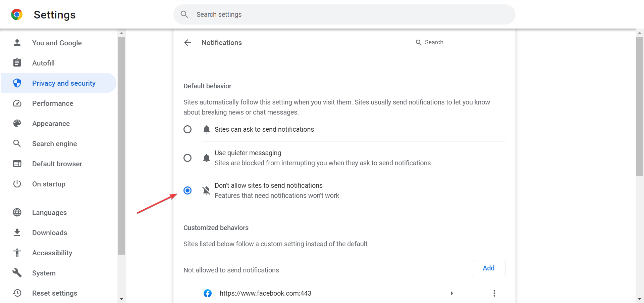
Task: Open the System settings section
Action: tap(44, 273)
